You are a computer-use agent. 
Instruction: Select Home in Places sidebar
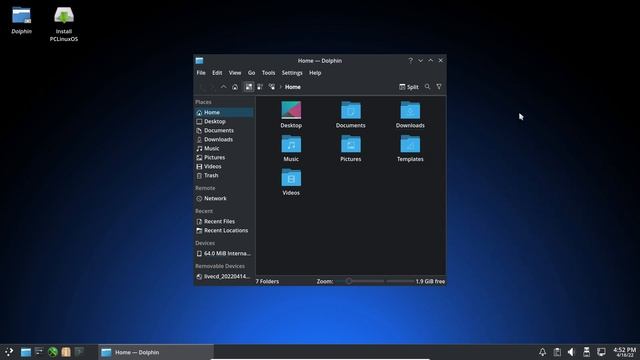tap(224, 112)
